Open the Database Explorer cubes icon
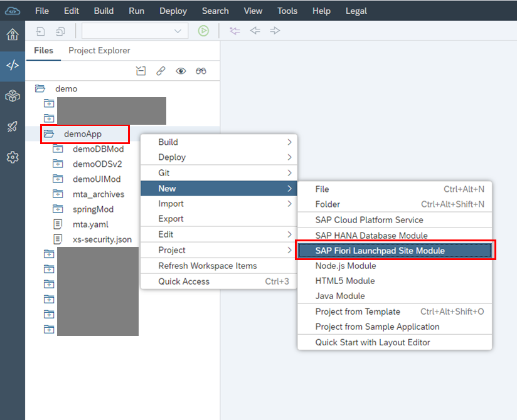Viewport: 517px width, 420px height. [x=13, y=96]
